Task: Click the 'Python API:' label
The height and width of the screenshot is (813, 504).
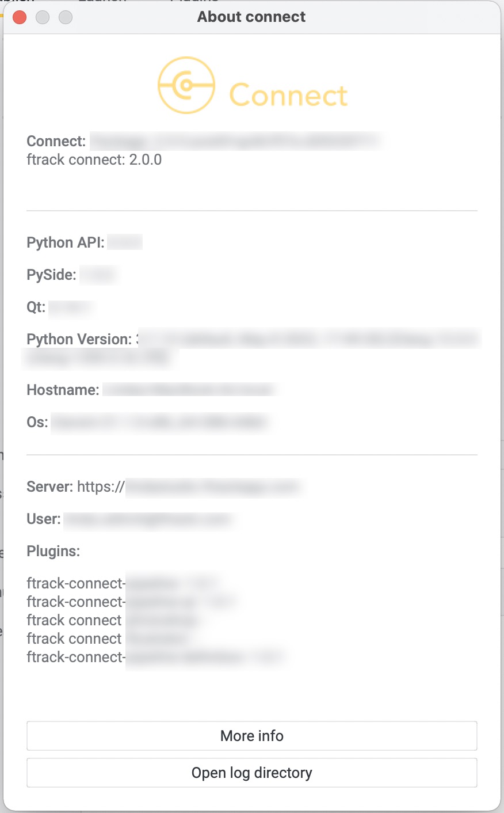Action: point(66,242)
